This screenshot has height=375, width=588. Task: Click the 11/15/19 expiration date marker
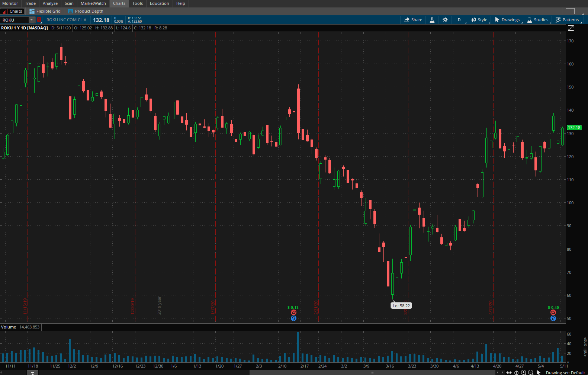coord(25,306)
